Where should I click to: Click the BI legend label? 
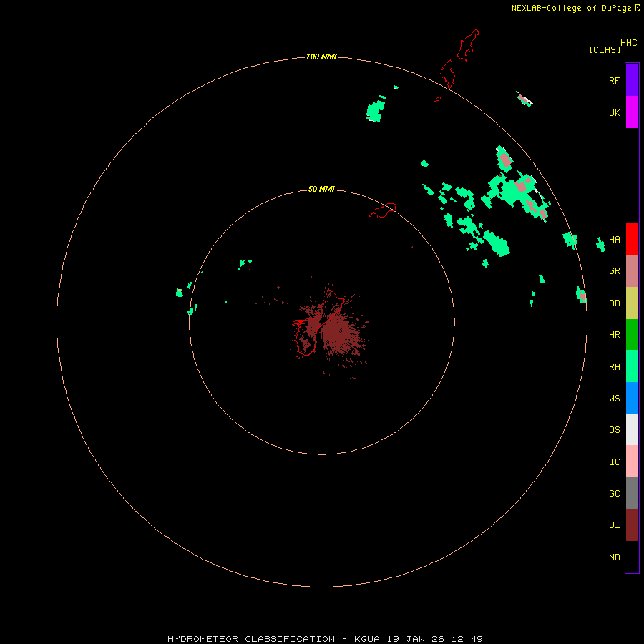tap(615, 525)
